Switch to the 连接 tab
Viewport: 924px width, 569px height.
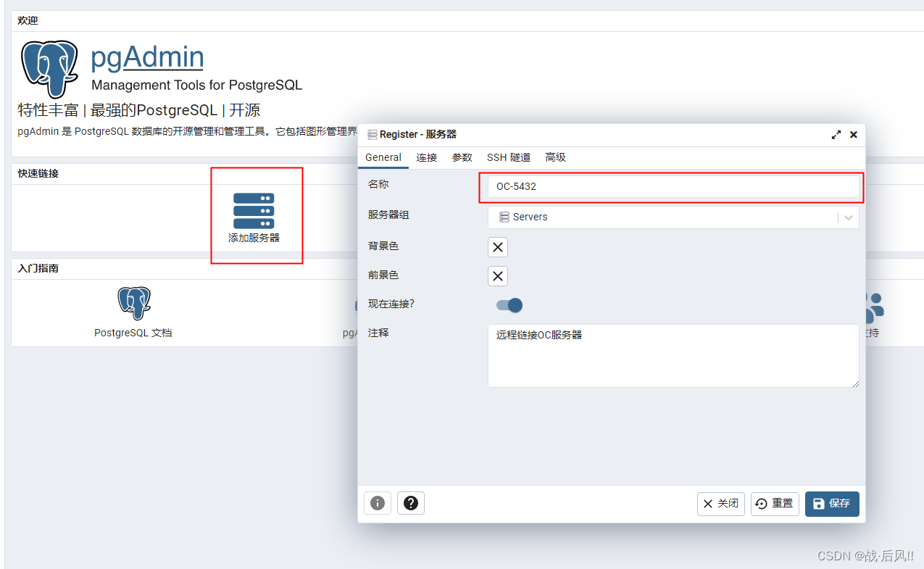[427, 157]
